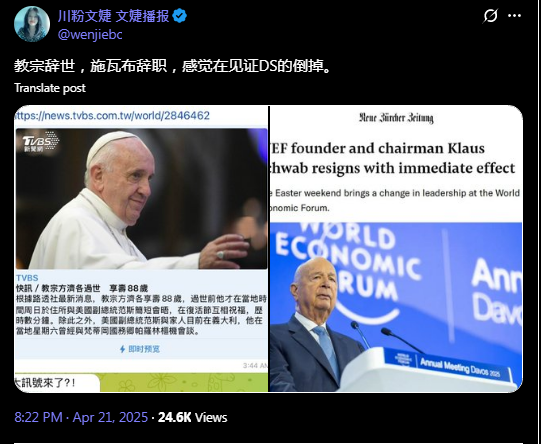Open the display name 川粉文婕 文婕播报
The width and height of the screenshot is (541, 444).
114,16
